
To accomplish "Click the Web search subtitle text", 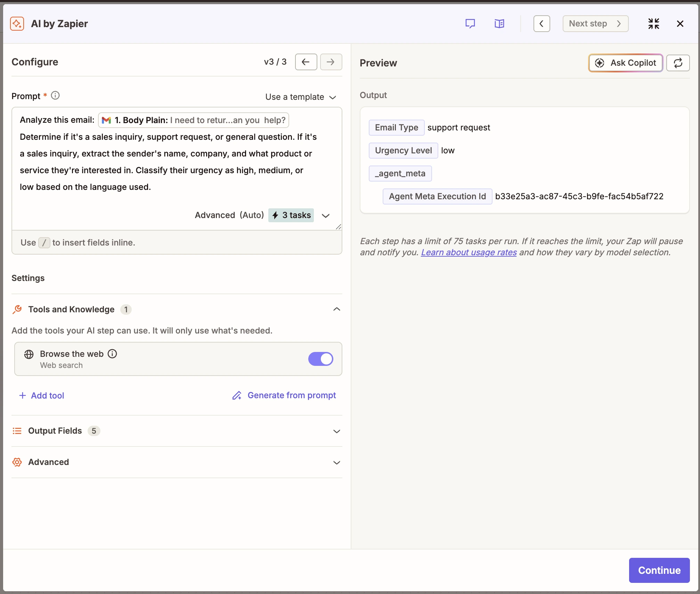I will tap(61, 366).
